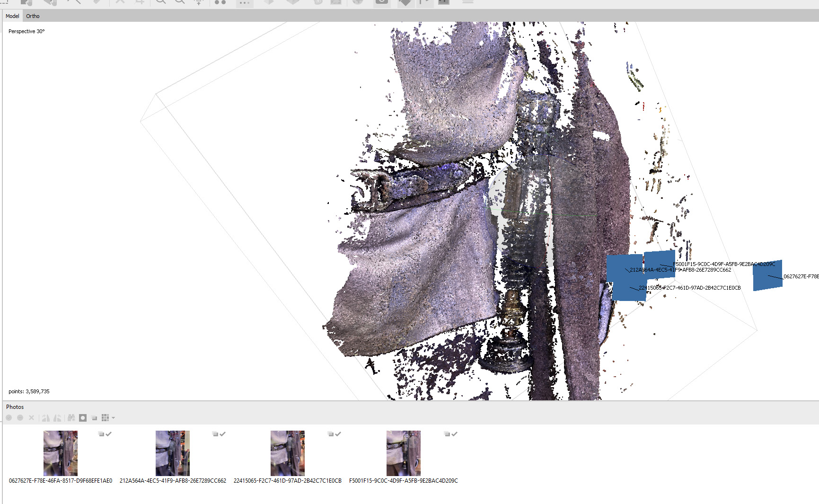
Task: Select the blue camera plane labeled 0627627E-F78E in model view
Action: (767, 275)
